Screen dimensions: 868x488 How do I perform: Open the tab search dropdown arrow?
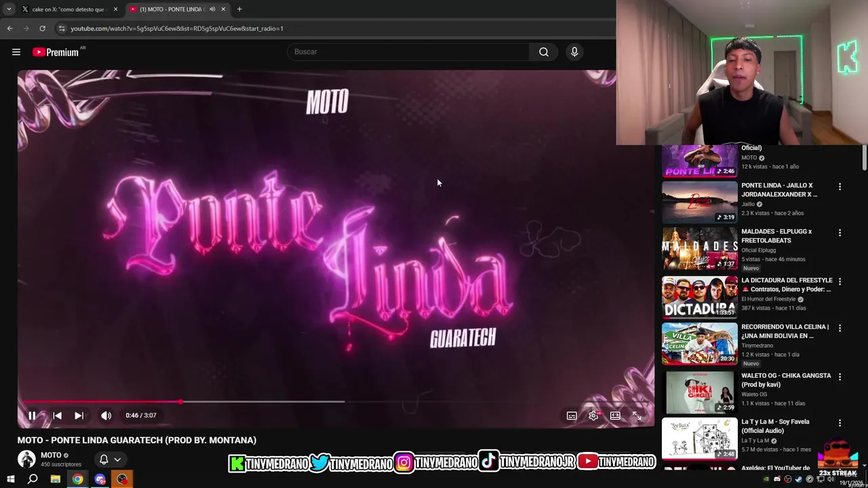click(9, 9)
